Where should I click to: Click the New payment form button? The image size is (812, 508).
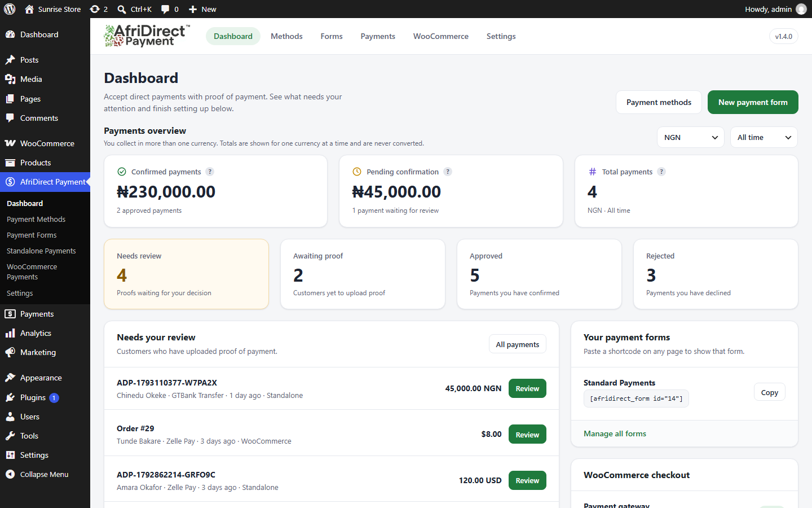[753, 102]
